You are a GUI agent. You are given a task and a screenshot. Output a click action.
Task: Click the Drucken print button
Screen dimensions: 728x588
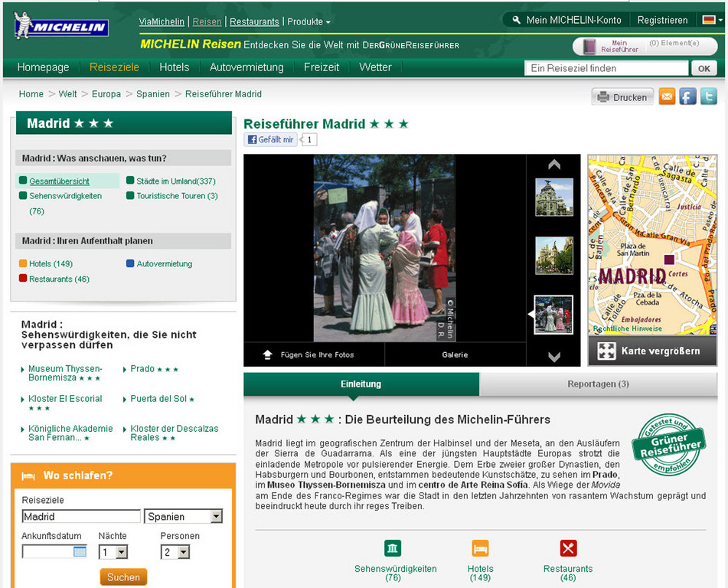tap(622, 97)
